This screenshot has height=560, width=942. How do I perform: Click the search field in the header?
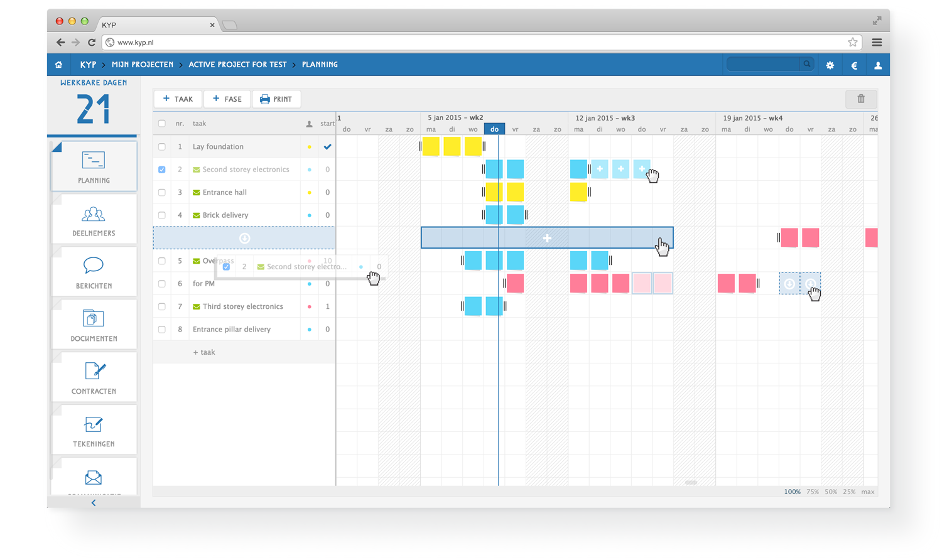(x=764, y=64)
